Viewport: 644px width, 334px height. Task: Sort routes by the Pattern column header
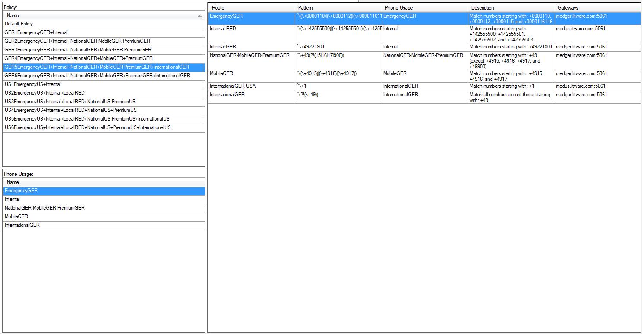click(338, 8)
